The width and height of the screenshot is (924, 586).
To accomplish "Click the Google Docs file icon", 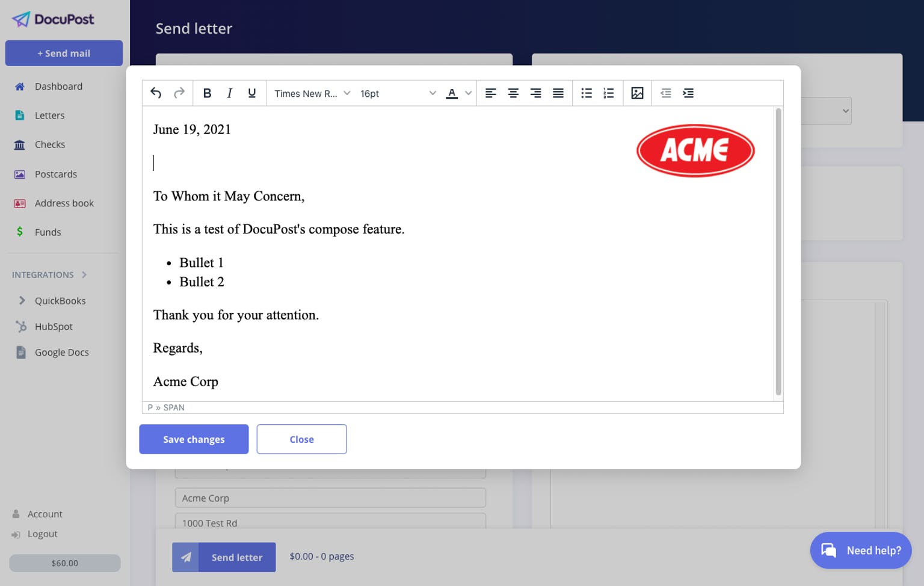I will [21, 352].
